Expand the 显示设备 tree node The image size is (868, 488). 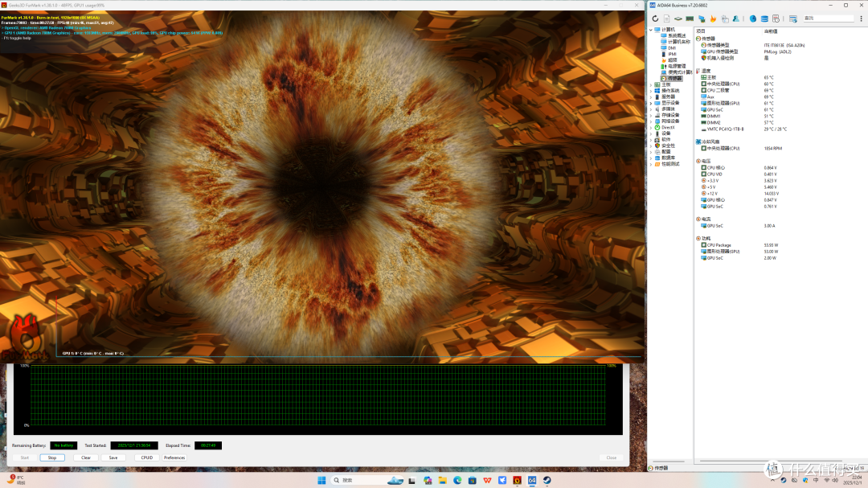651,103
